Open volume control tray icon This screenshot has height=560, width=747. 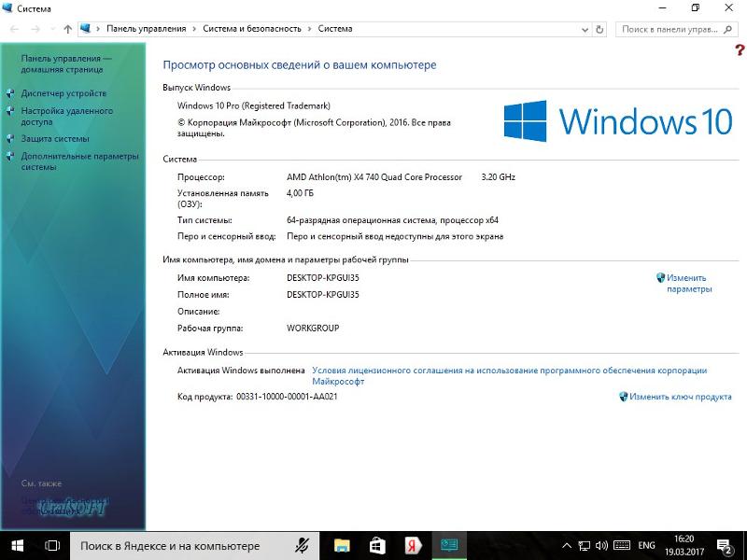(x=601, y=546)
